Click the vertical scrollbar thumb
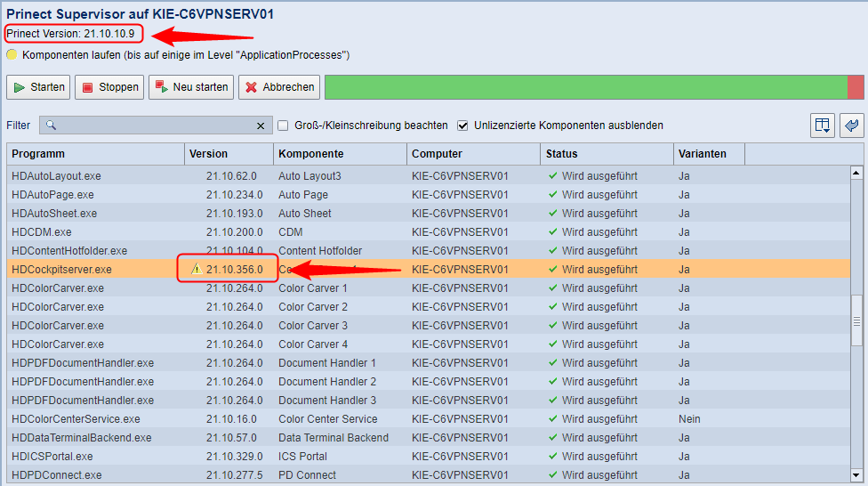Viewport: 868px width, 486px height. click(856, 320)
